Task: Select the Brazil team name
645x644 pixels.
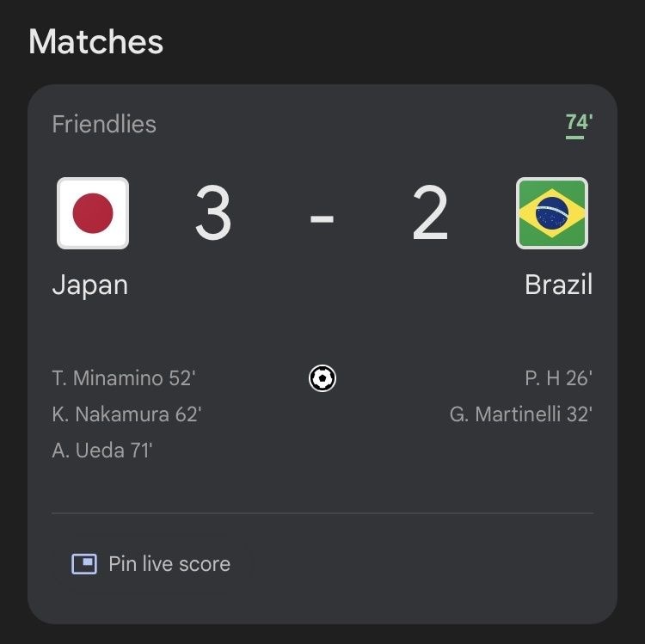Action: click(x=558, y=285)
